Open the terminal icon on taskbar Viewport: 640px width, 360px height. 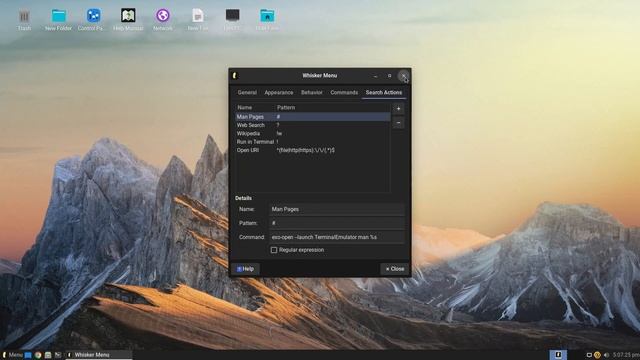pos(58,355)
